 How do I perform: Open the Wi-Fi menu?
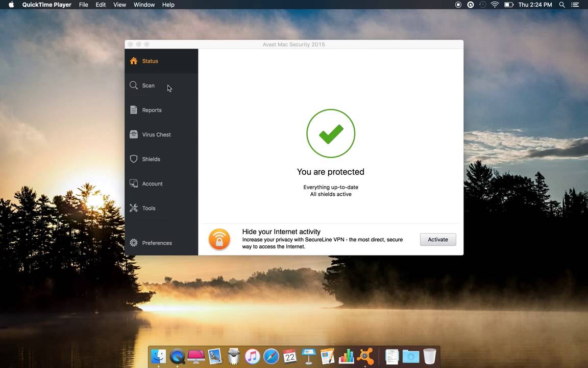(x=495, y=5)
